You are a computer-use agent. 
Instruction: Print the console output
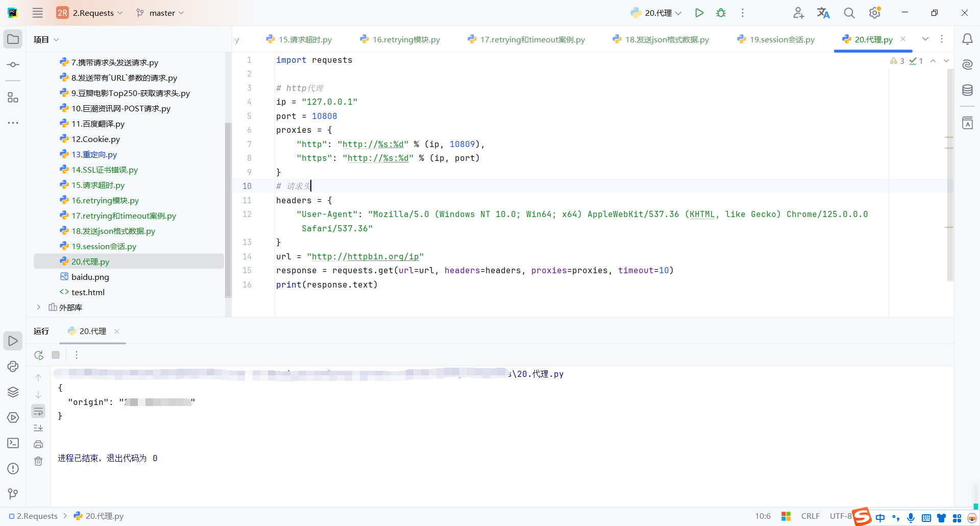[38, 444]
